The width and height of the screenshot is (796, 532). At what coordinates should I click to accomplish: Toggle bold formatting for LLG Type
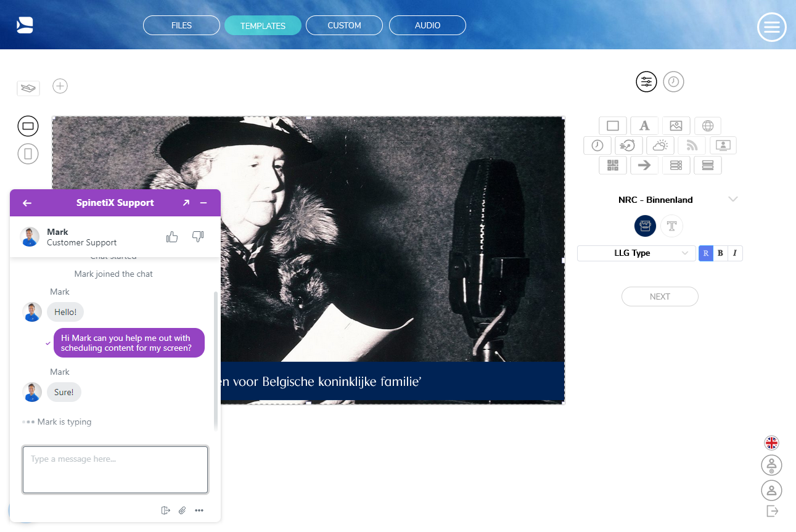pyautogui.click(x=720, y=253)
